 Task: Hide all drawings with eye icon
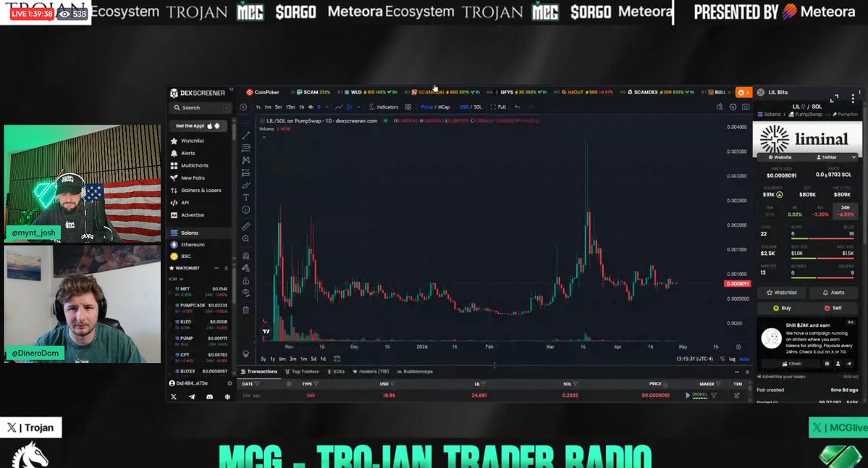(x=246, y=293)
